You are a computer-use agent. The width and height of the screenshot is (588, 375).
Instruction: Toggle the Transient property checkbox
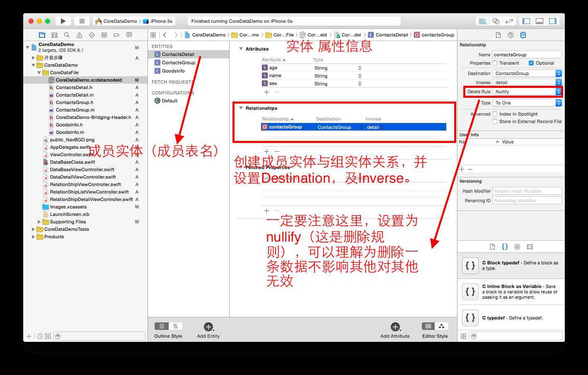click(495, 63)
